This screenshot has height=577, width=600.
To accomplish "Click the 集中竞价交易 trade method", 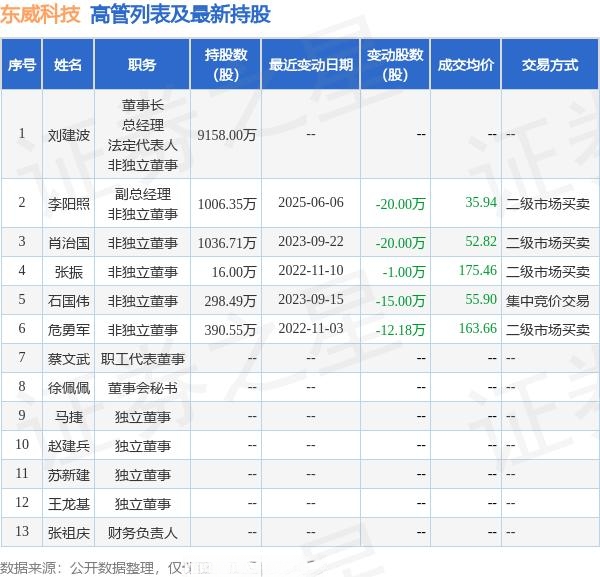I will point(548,301).
